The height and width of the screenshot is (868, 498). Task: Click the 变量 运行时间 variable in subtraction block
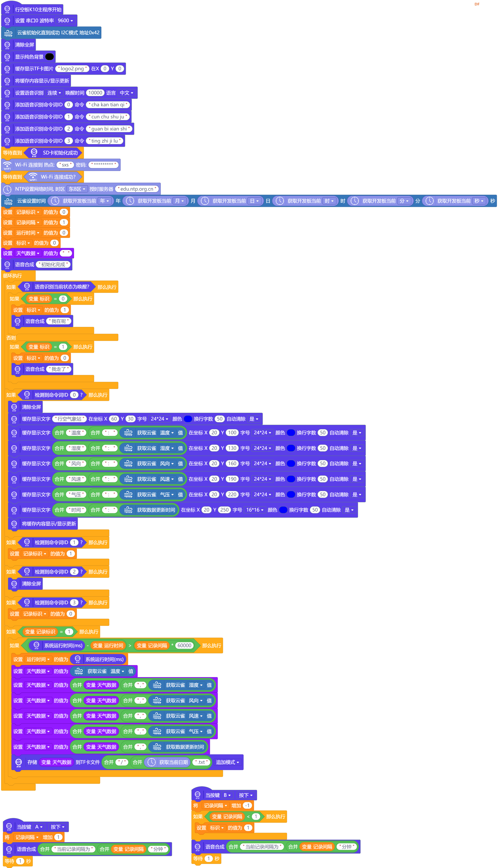pyautogui.click(x=108, y=645)
